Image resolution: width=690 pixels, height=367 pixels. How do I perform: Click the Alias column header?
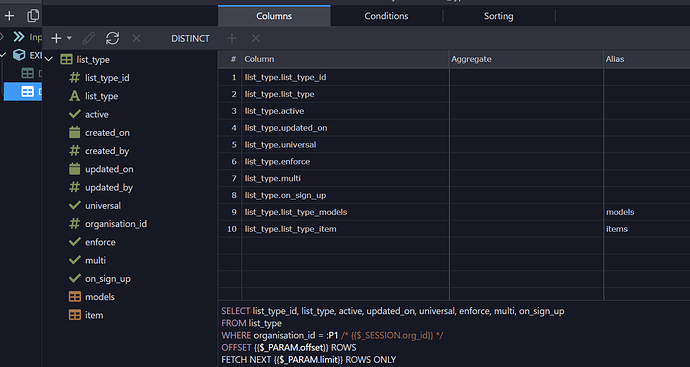click(x=646, y=59)
